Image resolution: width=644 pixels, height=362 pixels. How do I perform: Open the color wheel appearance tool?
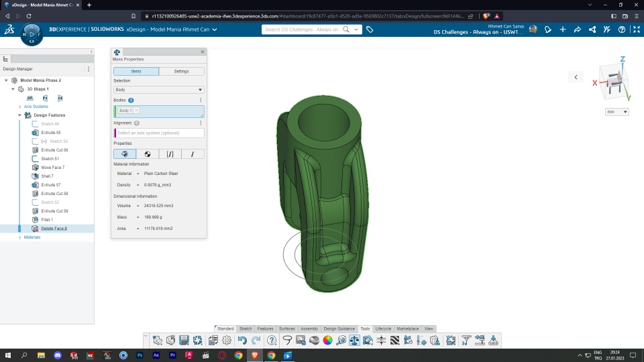[327, 341]
